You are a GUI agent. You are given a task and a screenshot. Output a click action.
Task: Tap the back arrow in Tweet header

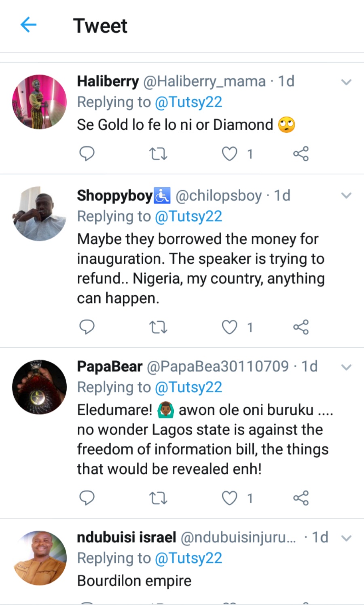[x=28, y=25]
